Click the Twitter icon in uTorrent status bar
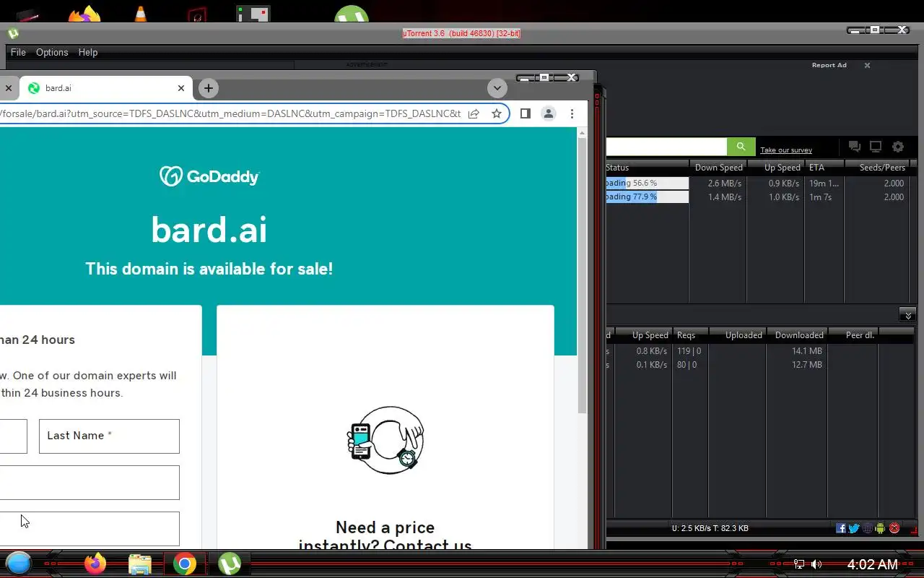Image resolution: width=924 pixels, height=578 pixels. [x=854, y=528]
